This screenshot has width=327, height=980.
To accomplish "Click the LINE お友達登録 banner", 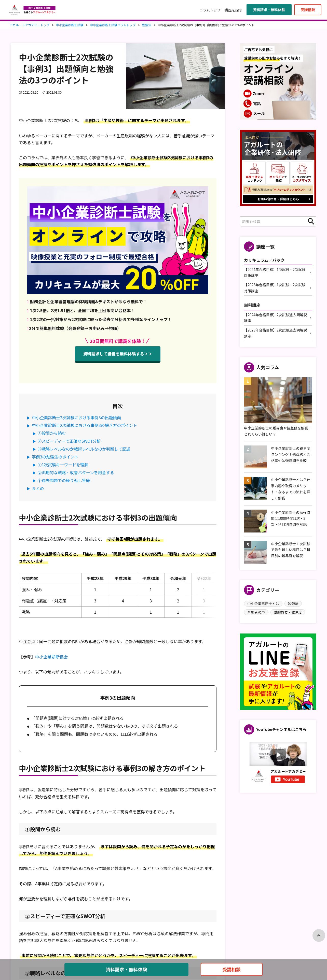I will [278, 671].
